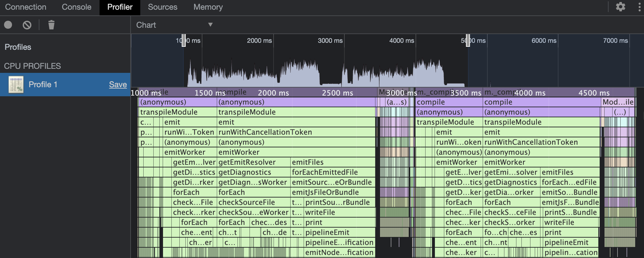This screenshot has height=258, width=644.
Task: Open DevTools settings gear
Action: (621, 7)
